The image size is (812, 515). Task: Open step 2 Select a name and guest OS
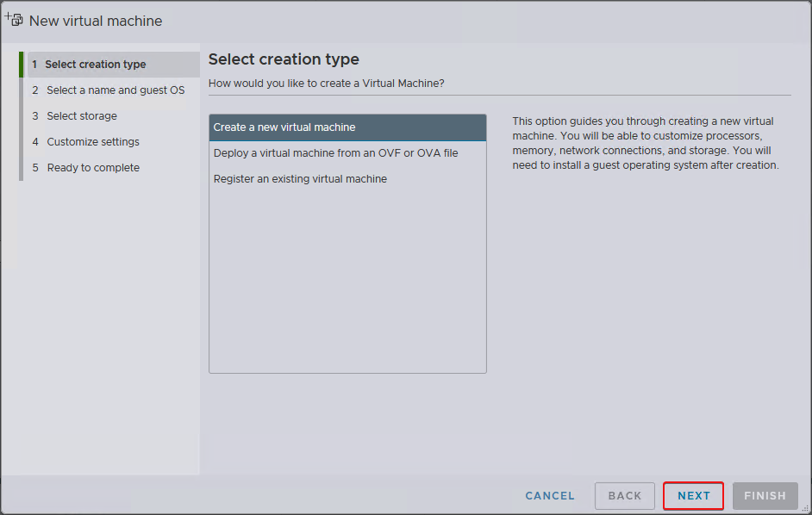point(115,90)
